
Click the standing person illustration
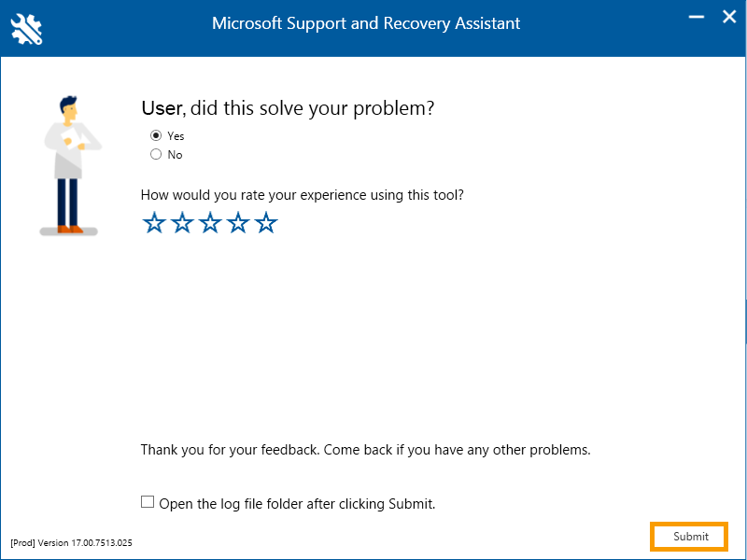(x=71, y=166)
